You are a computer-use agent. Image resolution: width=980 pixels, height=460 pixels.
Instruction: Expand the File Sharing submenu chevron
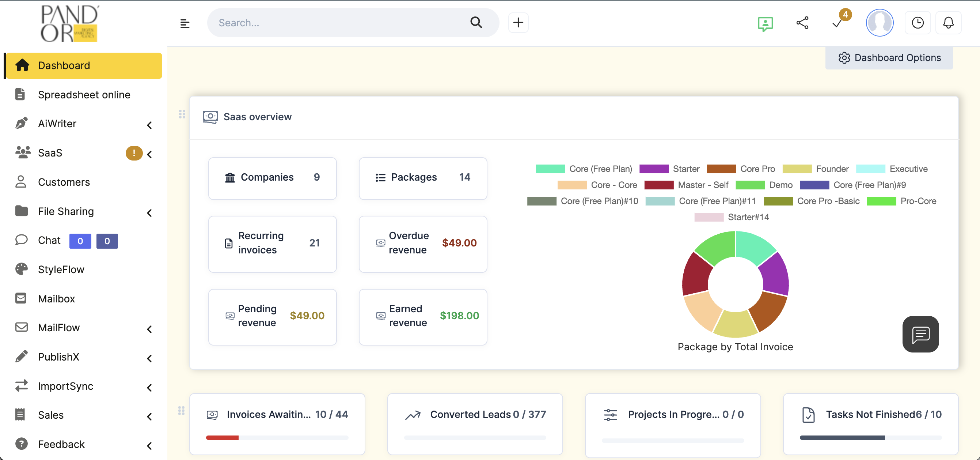tap(149, 213)
